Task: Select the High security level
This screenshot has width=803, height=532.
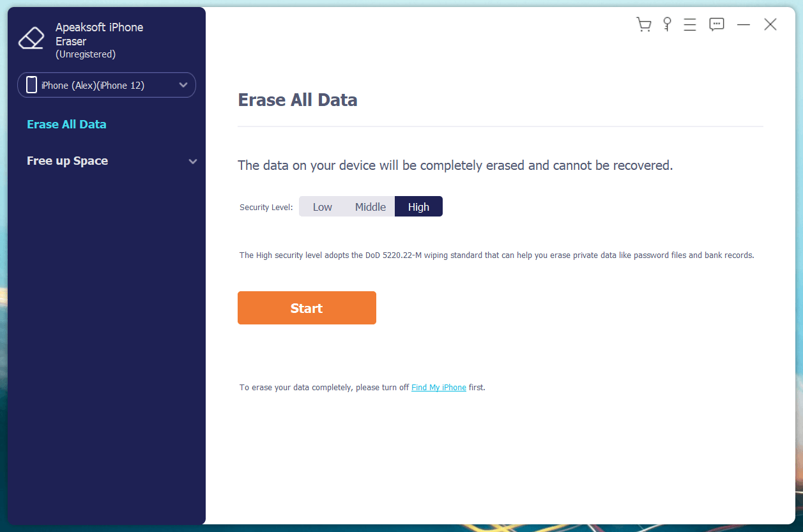Action: click(418, 207)
